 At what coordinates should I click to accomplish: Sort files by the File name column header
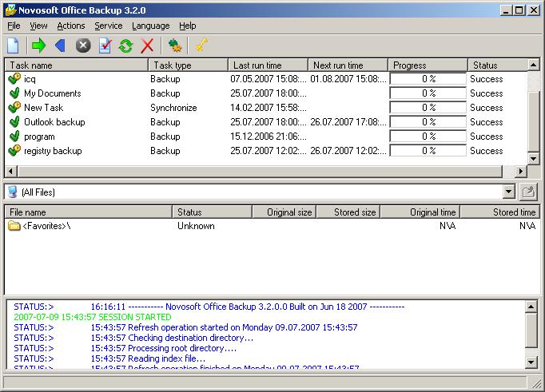point(89,212)
